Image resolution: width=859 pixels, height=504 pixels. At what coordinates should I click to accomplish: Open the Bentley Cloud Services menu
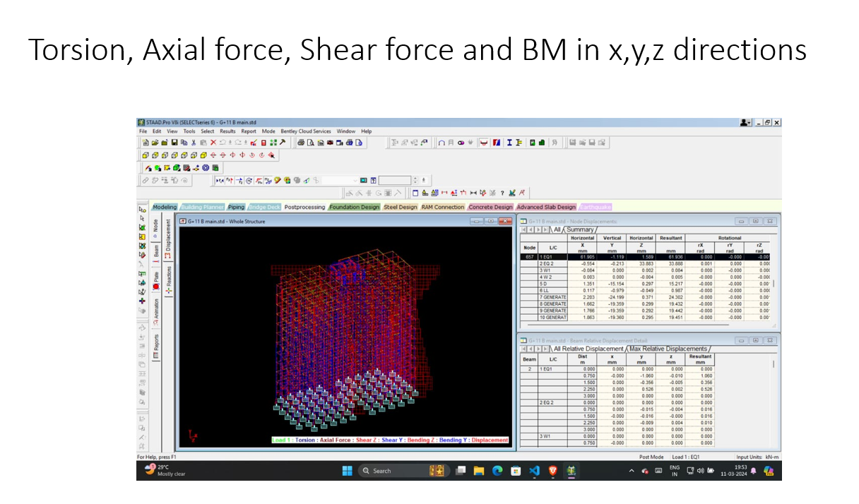pos(305,131)
